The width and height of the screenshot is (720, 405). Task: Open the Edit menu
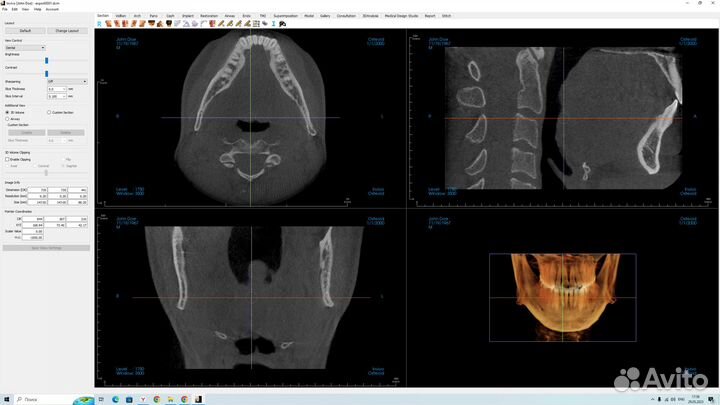pos(15,9)
